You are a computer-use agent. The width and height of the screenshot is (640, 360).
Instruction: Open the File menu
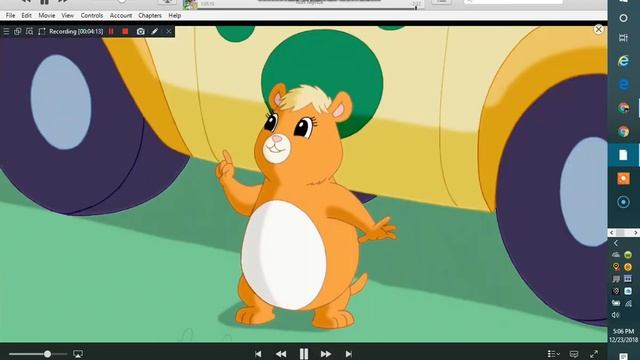coord(10,16)
